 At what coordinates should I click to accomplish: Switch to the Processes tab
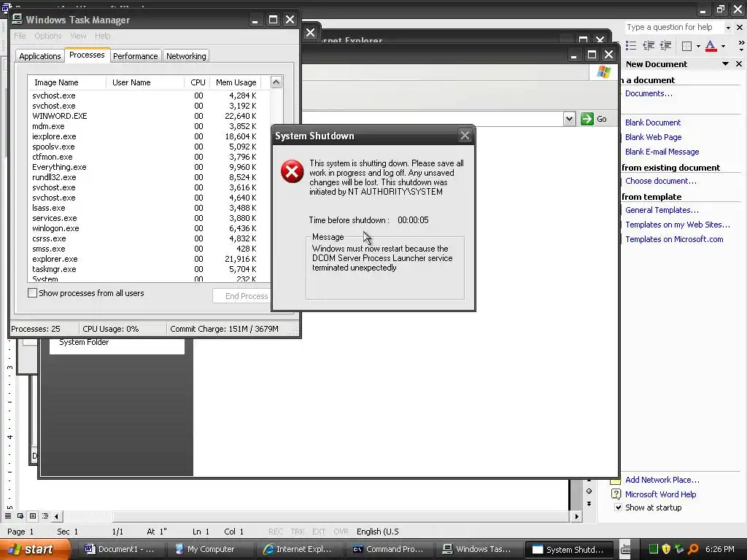pos(87,55)
